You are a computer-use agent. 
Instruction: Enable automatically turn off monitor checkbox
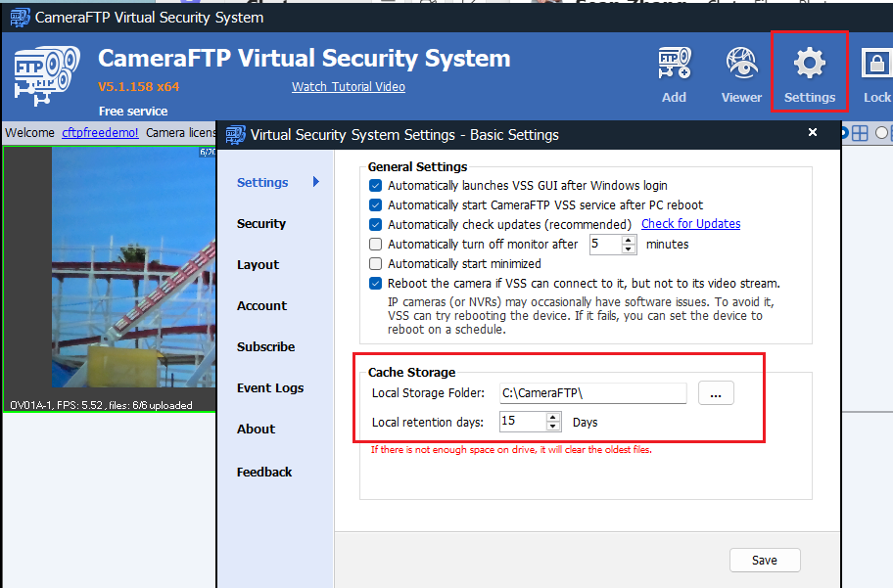(x=376, y=245)
